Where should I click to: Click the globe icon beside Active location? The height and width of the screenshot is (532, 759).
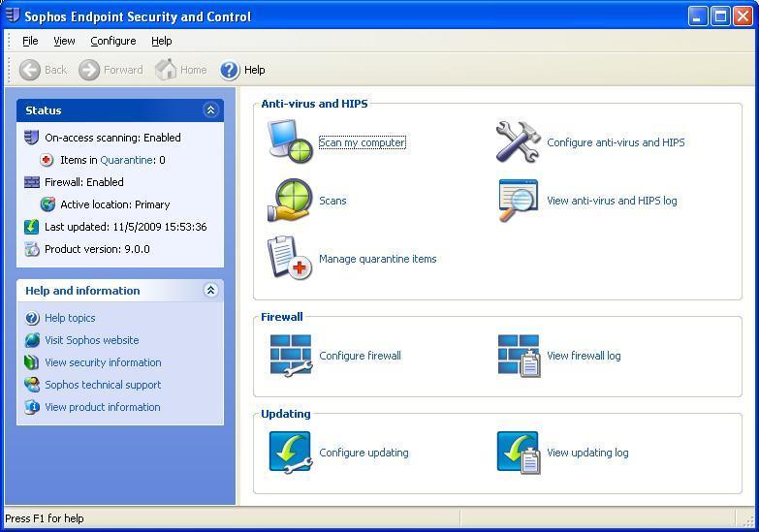coord(47,204)
